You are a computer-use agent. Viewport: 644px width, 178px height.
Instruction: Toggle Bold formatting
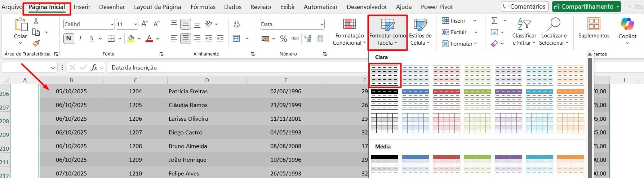click(68, 39)
